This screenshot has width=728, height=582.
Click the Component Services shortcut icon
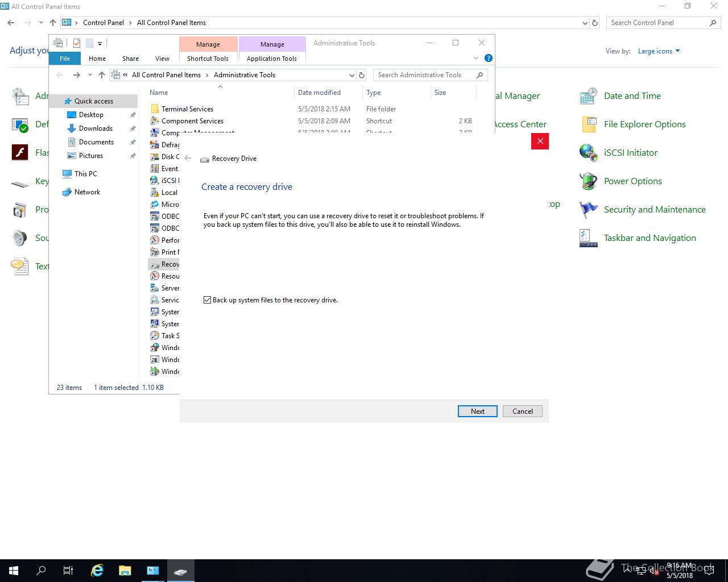[x=154, y=121]
